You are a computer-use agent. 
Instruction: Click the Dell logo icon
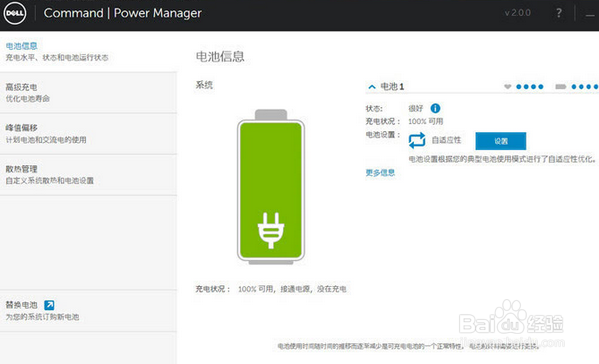[15, 13]
